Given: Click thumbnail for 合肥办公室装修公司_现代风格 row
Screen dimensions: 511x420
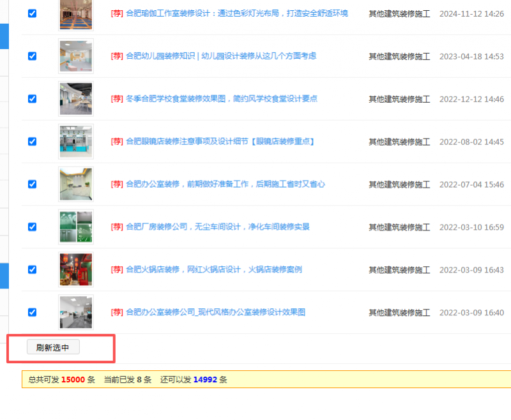Looking at the screenshot, I should coord(76,312).
